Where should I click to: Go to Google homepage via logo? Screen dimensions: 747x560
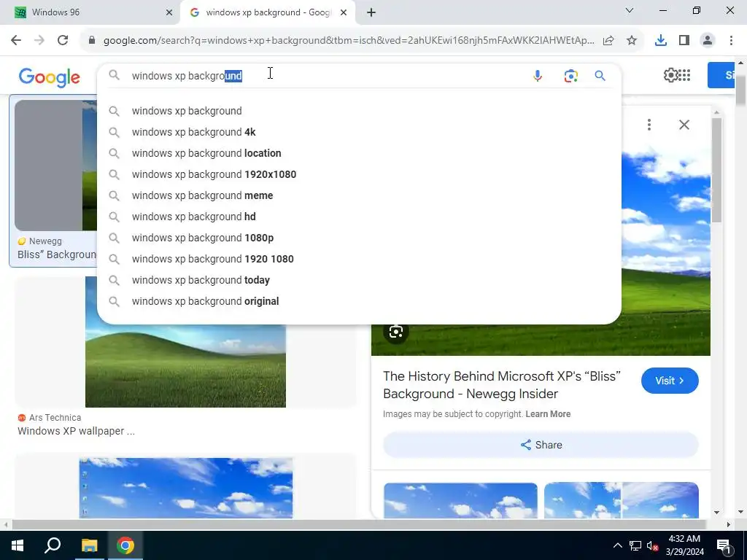(x=50, y=77)
